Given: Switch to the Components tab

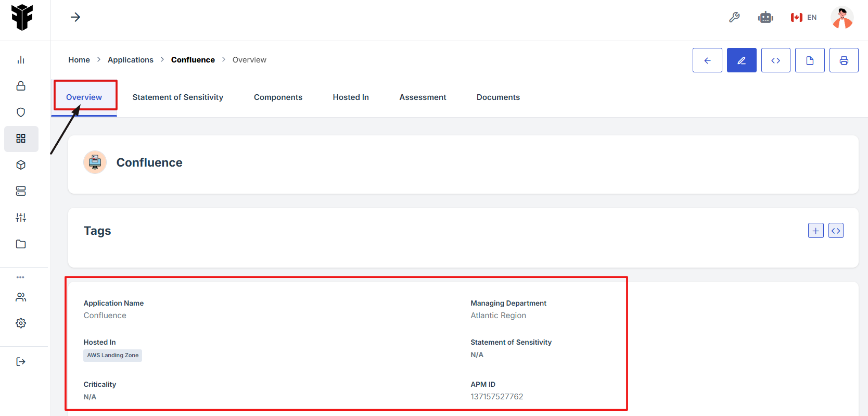Looking at the screenshot, I should click(x=278, y=97).
